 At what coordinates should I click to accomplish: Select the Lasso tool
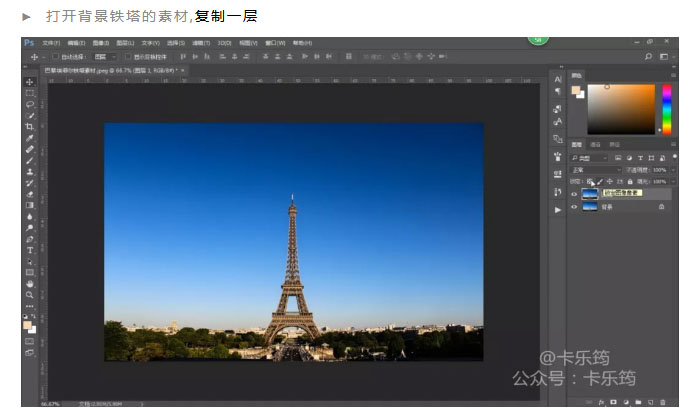[x=30, y=104]
